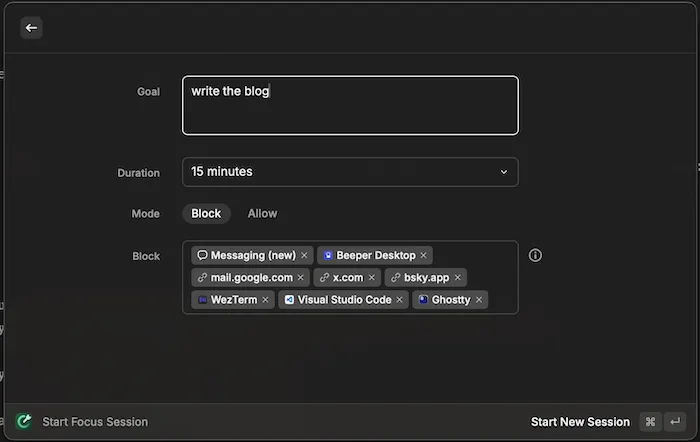
Task: Remove the Messaging (new) tag
Action: tap(304, 255)
